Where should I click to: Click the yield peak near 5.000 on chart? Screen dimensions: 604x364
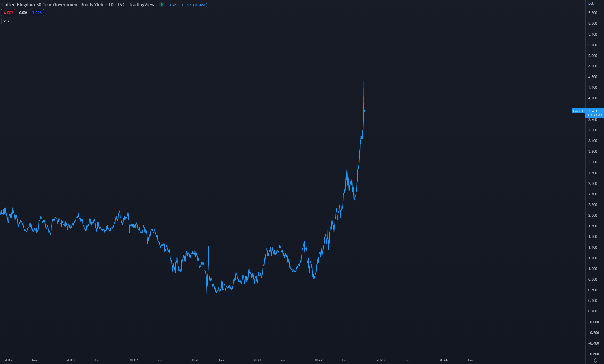[364, 58]
